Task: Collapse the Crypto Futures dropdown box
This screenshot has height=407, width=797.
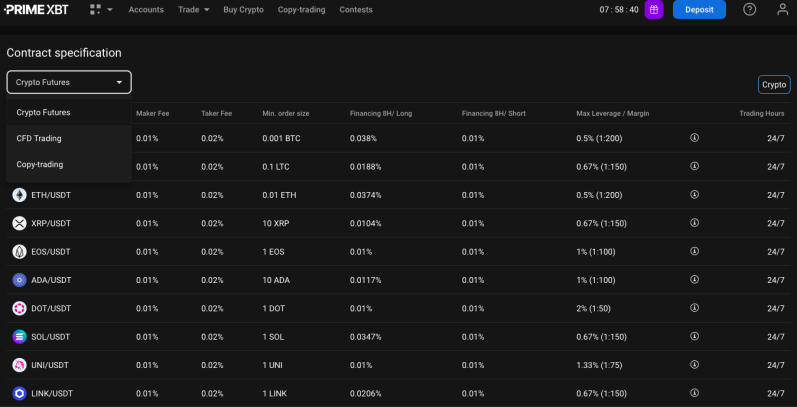Action: (69, 82)
